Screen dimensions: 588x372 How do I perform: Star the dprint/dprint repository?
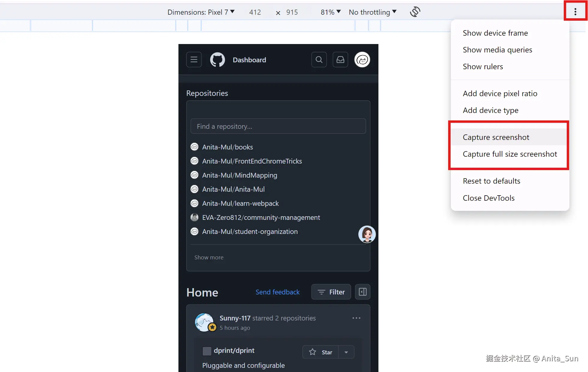[x=321, y=352]
